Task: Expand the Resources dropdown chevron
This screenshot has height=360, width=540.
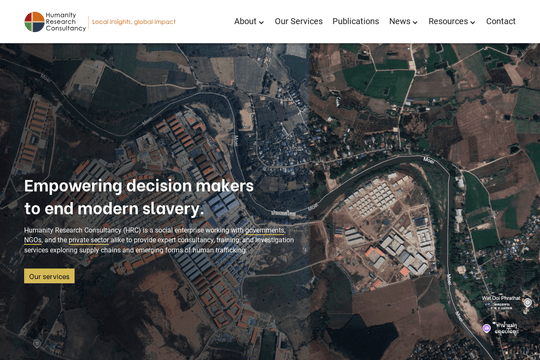Action: point(473,22)
